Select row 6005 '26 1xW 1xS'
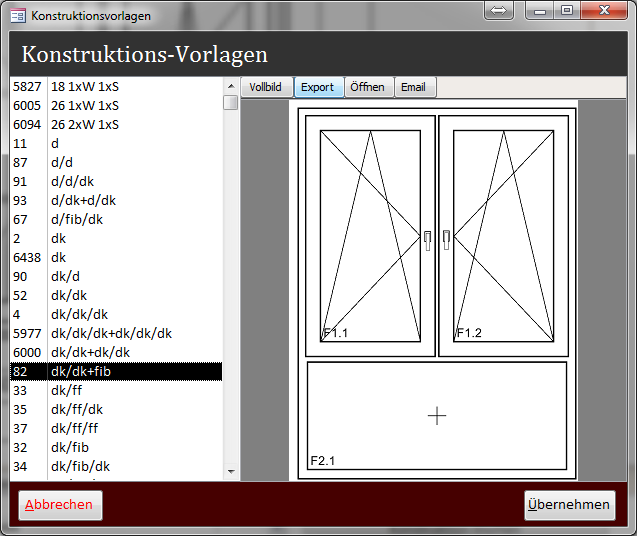Viewport: 637px width, 536px height. [116, 106]
